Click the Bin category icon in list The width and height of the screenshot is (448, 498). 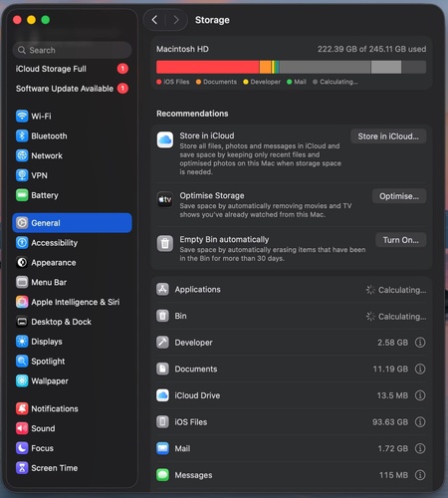162,316
